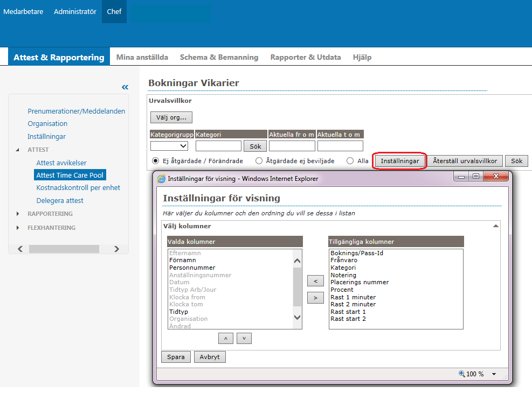Image resolution: width=532 pixels, height=393 pixels.
Task: Click Avbryt button in dialog
Action: 210,357
